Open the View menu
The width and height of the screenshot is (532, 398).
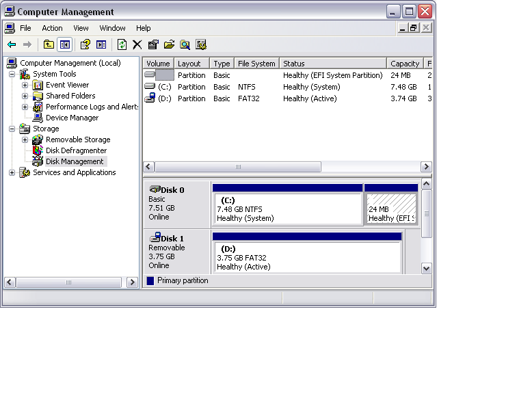point(81,28)
